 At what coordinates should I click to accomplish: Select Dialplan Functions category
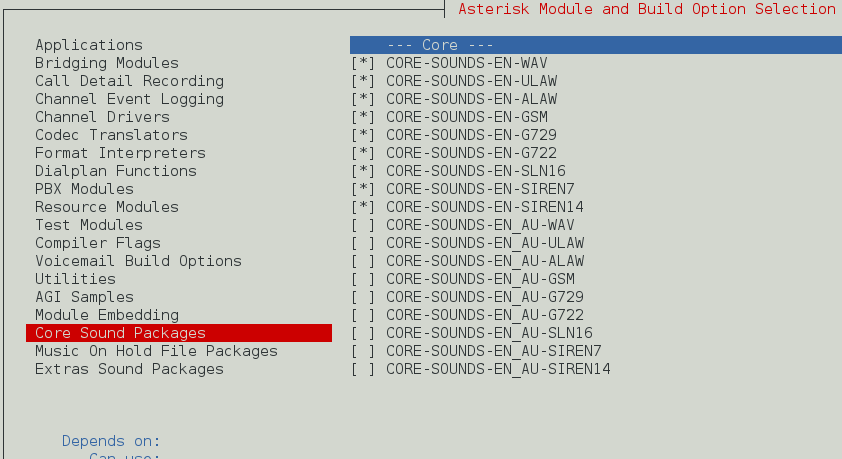116,171
